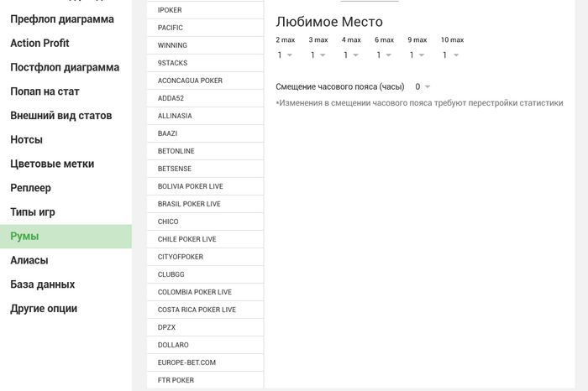This screenshot has height=391, width=588.
Task: Open the 2 max favorite seat dropdown
Action: [285, 55]
